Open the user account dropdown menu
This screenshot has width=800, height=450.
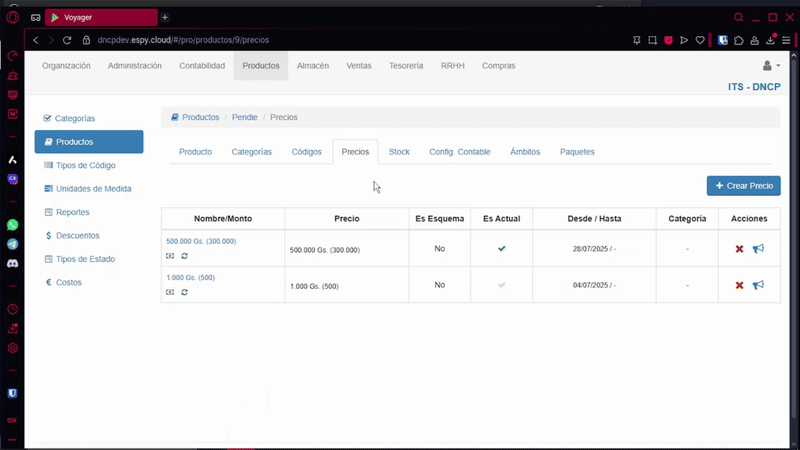[x=770, y=66]
